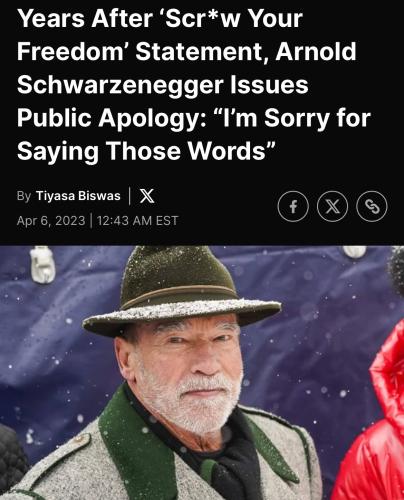Select the 12:43 AM EST timestamp
The image size is (404, 500).
coord(138,221)
